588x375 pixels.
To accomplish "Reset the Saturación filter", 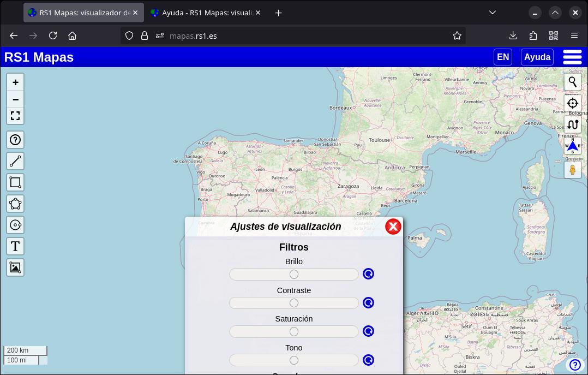I will 368,331.
